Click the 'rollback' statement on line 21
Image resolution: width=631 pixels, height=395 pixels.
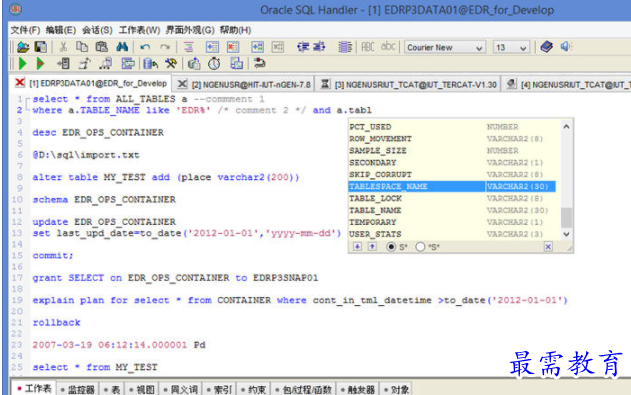click(x=56, y=323)
